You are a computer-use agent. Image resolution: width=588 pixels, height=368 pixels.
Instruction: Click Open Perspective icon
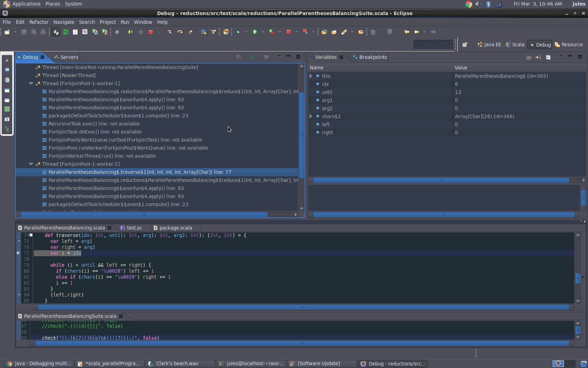(465, 45)
